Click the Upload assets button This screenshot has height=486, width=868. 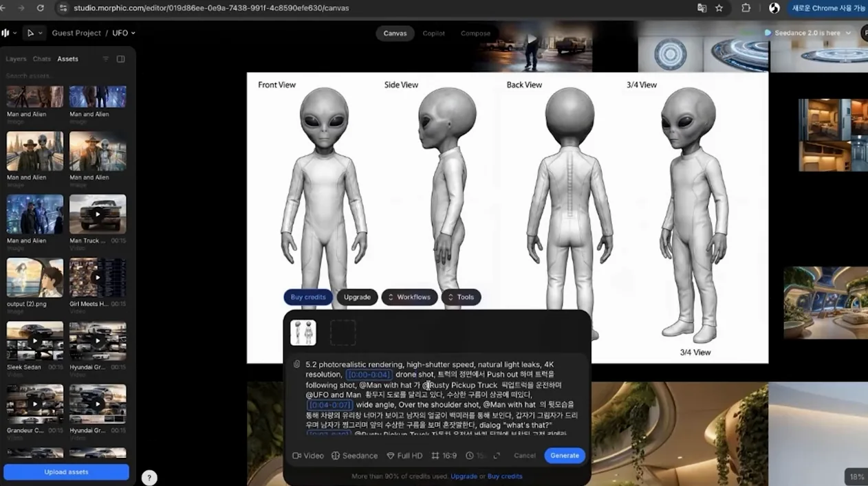(66, 472)
